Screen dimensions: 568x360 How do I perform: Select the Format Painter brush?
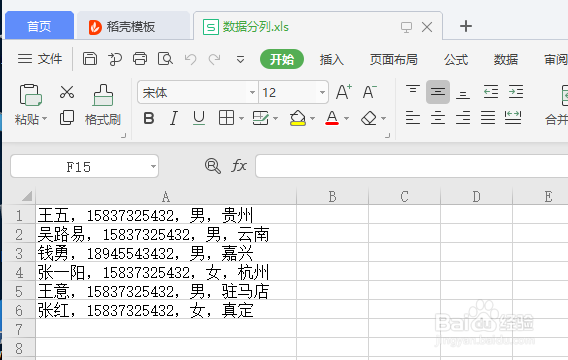(103, 95)
